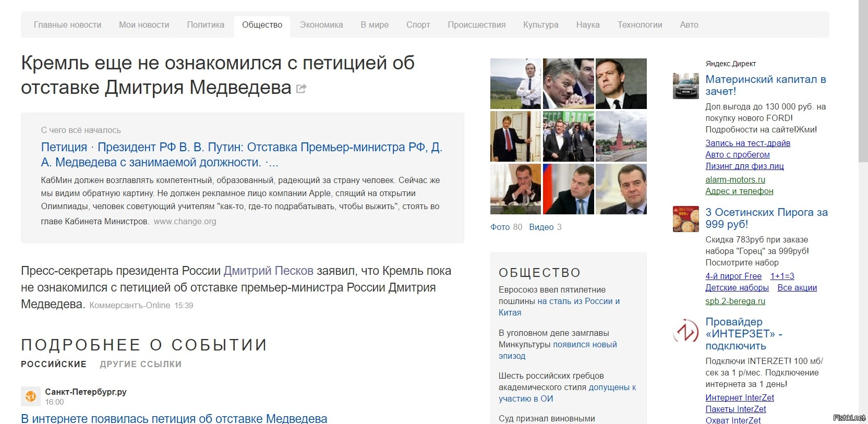
Task: Click Запись на тест-драйв link
Action: pos(748,143)
